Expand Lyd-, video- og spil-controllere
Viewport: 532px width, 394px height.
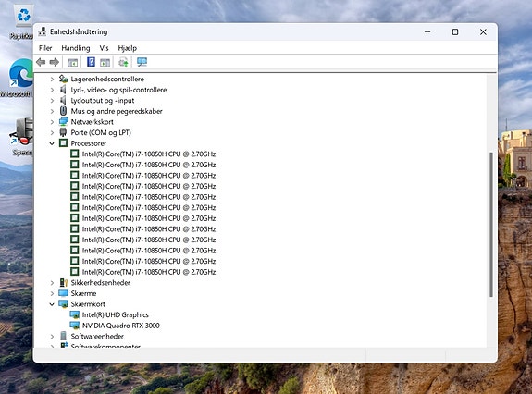[52, 90]
